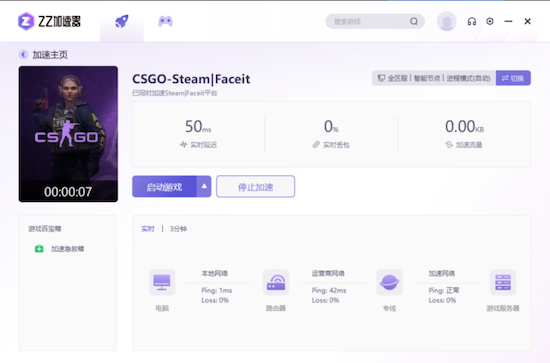Close the ZZ加速器 window
This screenshot has height=363, width=550.
(x=527, y=21)
